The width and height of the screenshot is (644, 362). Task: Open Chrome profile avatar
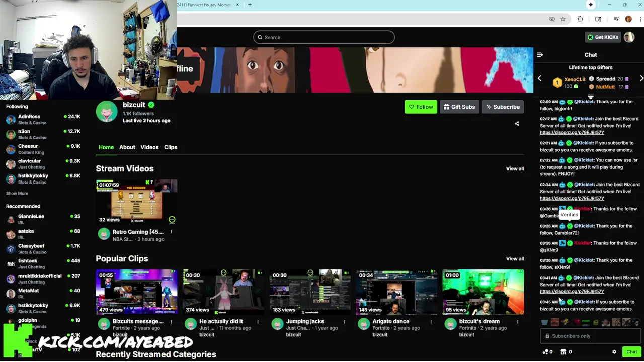point(628,19)
